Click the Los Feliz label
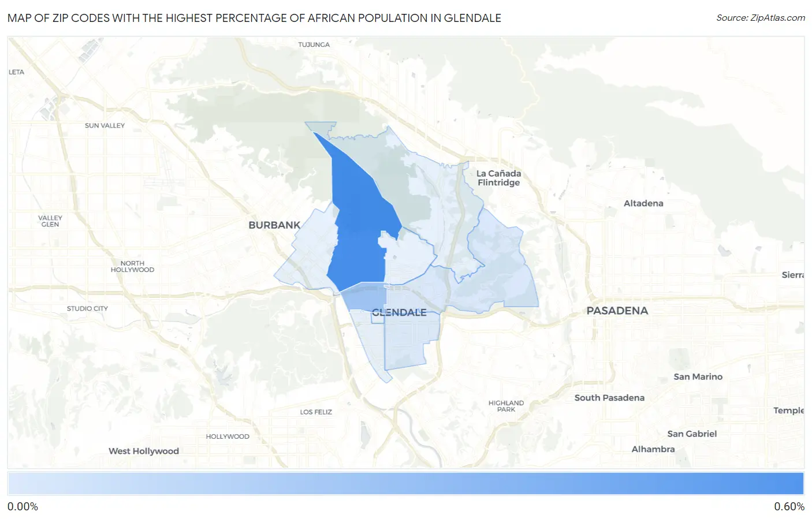Screen dimensions: 812x519 (316, 412)
